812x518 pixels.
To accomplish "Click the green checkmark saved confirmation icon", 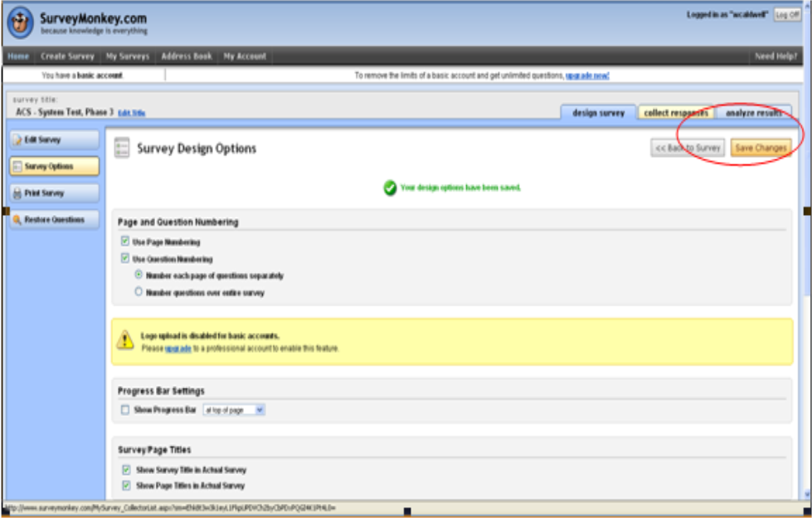I will pyautogui.click(x=390, y=188).
